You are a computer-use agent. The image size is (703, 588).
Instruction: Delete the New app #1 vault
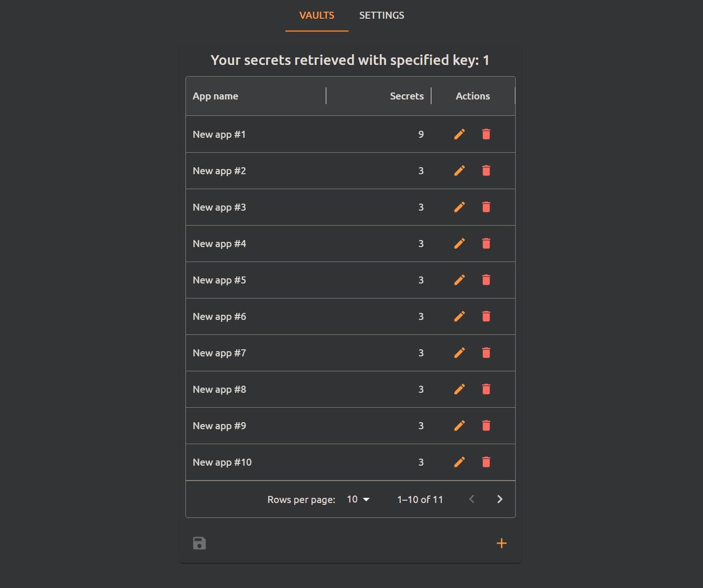click(486, 134)
